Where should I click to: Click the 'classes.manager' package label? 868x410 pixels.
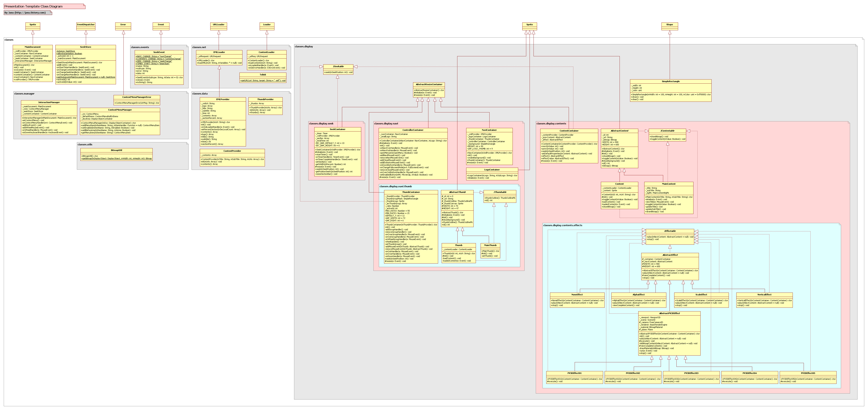click(x=24, y=94)
